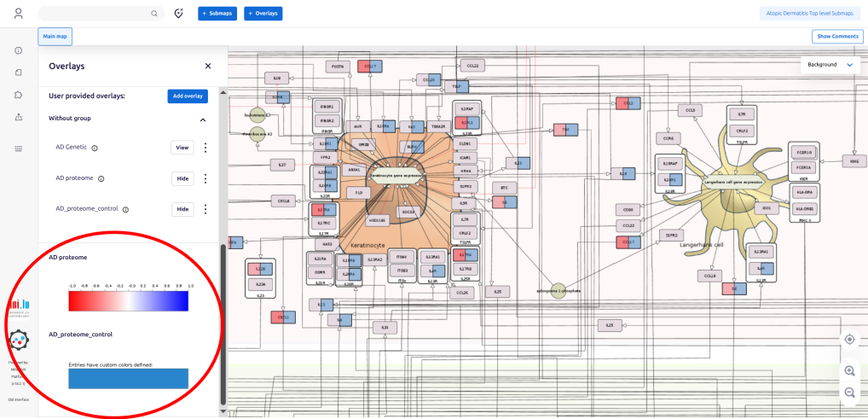Hide the AD proteome overlay

pyautogui.click(x=182, y=178)
